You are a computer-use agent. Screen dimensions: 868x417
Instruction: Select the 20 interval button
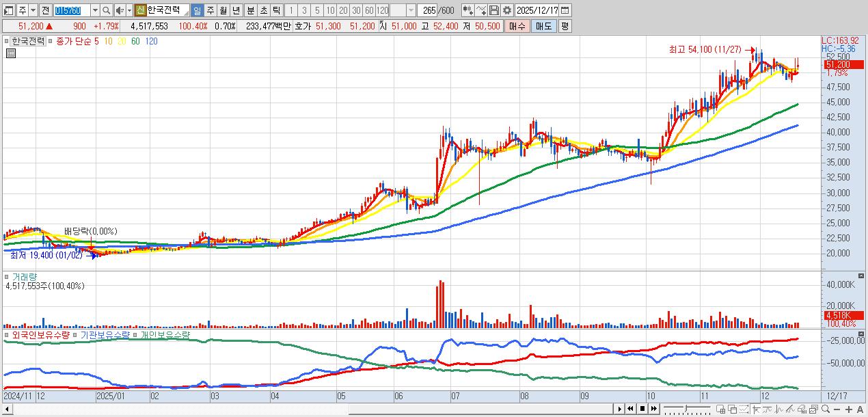343,10
